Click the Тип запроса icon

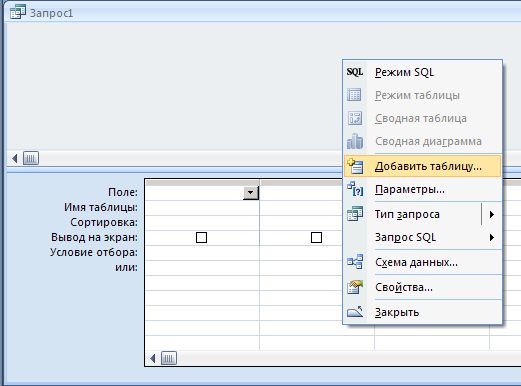point(355,214)
